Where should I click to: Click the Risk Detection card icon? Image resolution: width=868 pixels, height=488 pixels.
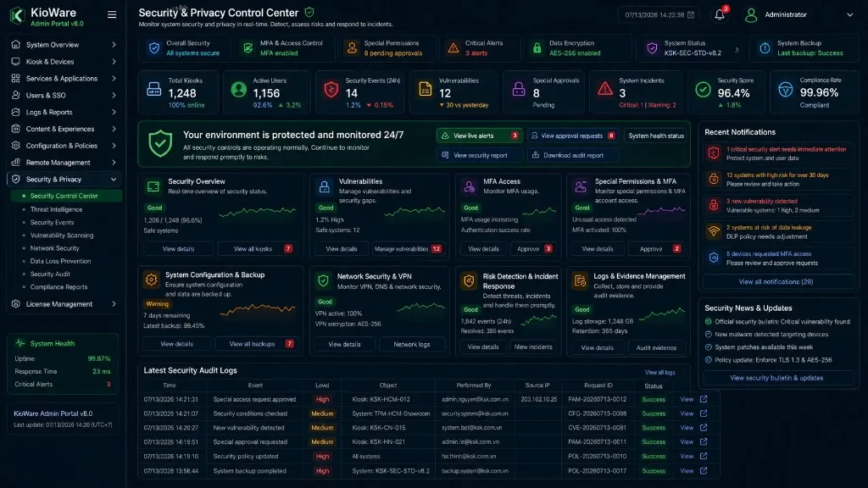point(469,280)
